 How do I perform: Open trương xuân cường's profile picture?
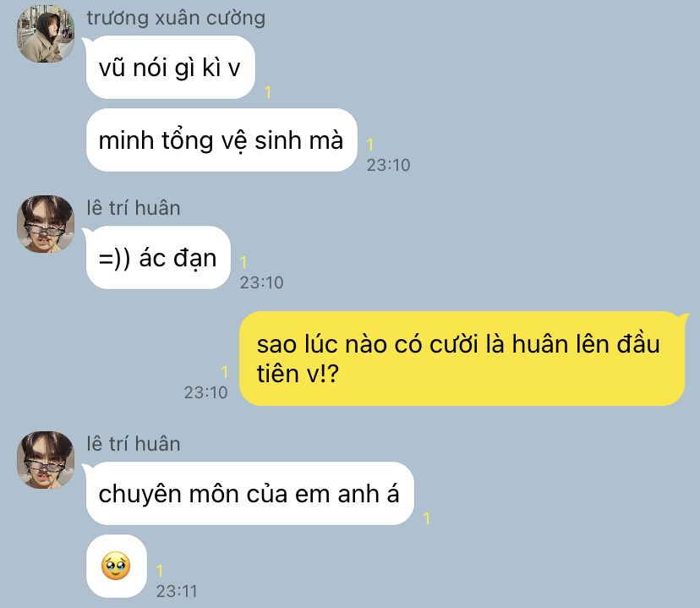tap(46, 34)
